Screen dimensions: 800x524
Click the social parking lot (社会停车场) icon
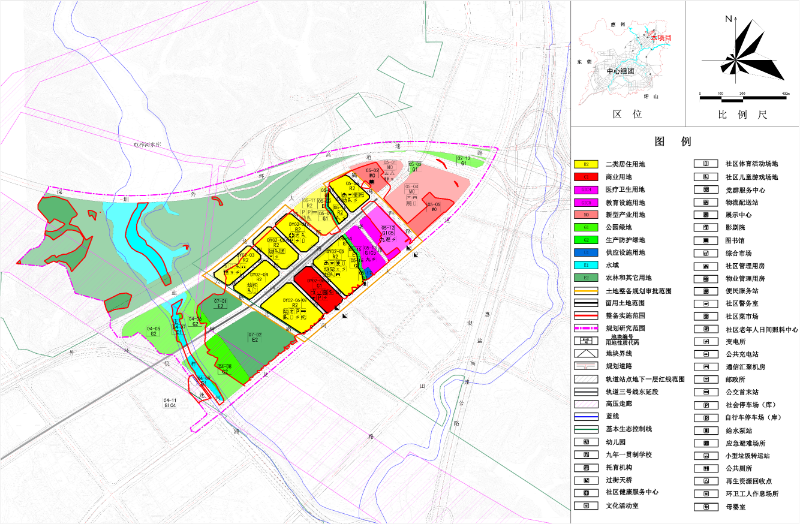(x=703, y=404)
